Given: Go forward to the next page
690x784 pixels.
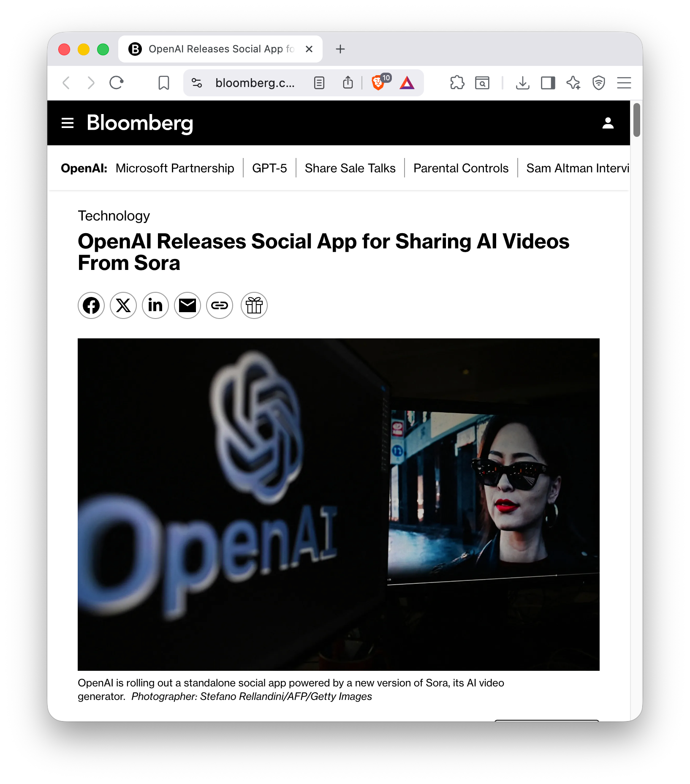Looking at the screenshot, I should click(91, 83).
